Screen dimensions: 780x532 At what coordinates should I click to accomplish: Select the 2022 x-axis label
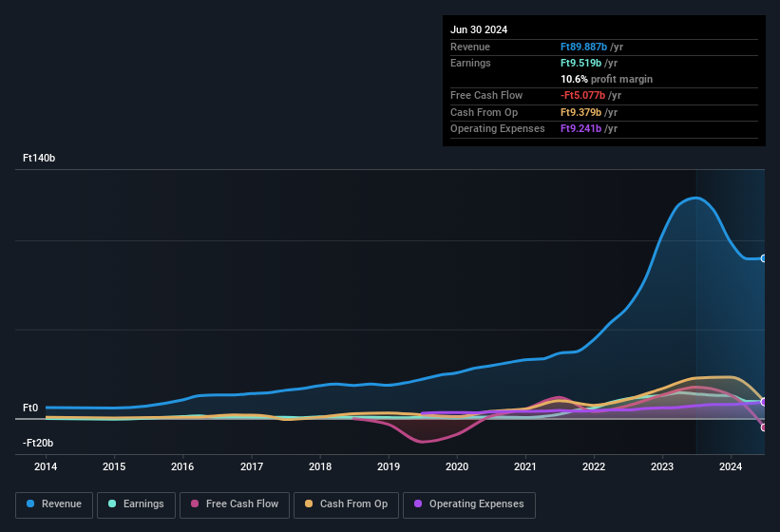[x=594, y=466]
